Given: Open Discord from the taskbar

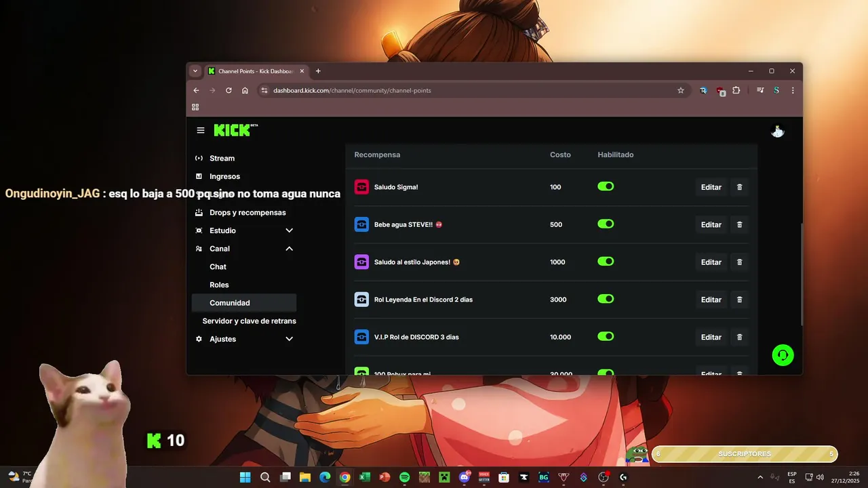Looking at the screenshot, I should click(x=465, y=477).
